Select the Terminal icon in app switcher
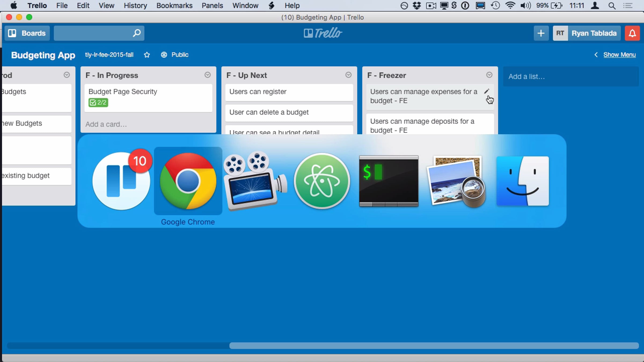The image size is (644, 362). [389, 181]
